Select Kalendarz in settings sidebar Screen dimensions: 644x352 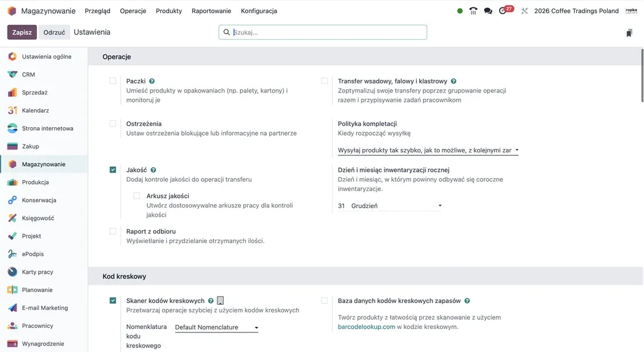(44, 110)
